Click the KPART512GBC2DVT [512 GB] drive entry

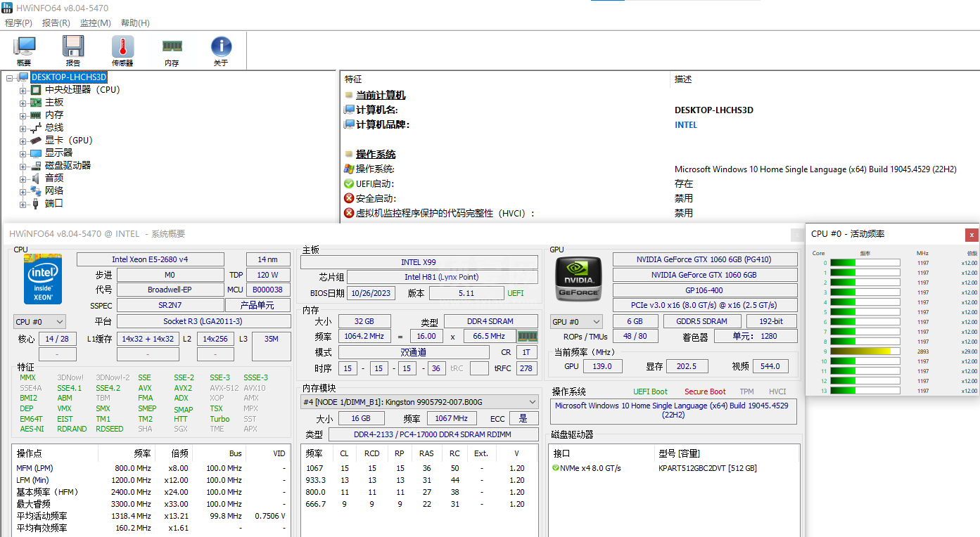point(708,468)
